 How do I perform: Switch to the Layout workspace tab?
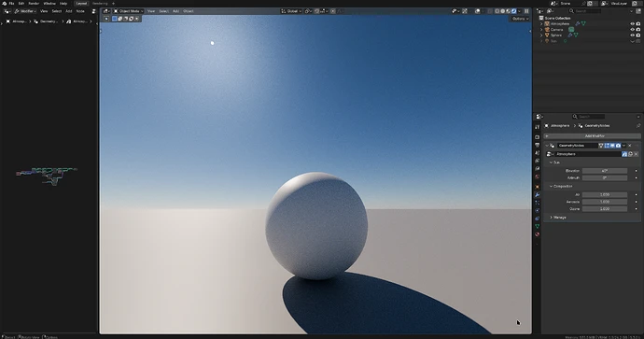pos(81,4)
